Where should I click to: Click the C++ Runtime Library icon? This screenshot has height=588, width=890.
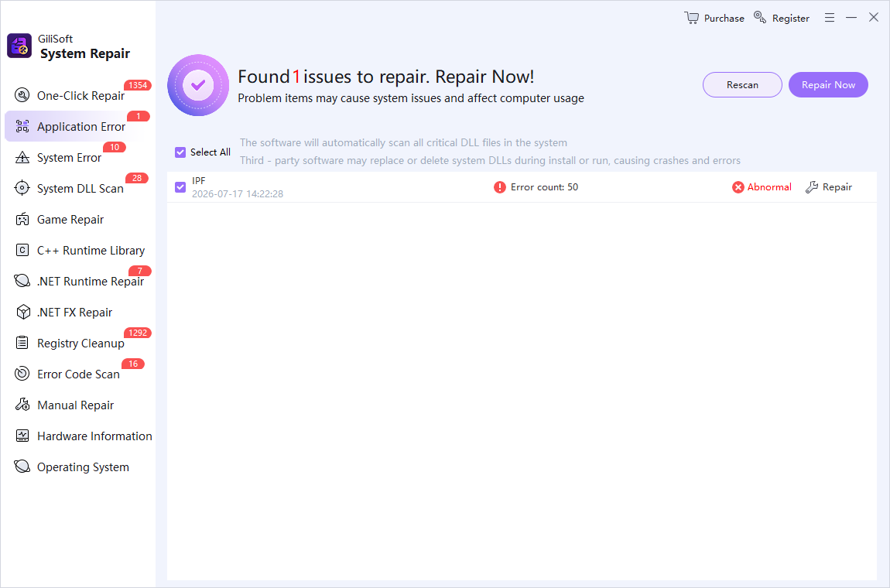tap(22, 250)
